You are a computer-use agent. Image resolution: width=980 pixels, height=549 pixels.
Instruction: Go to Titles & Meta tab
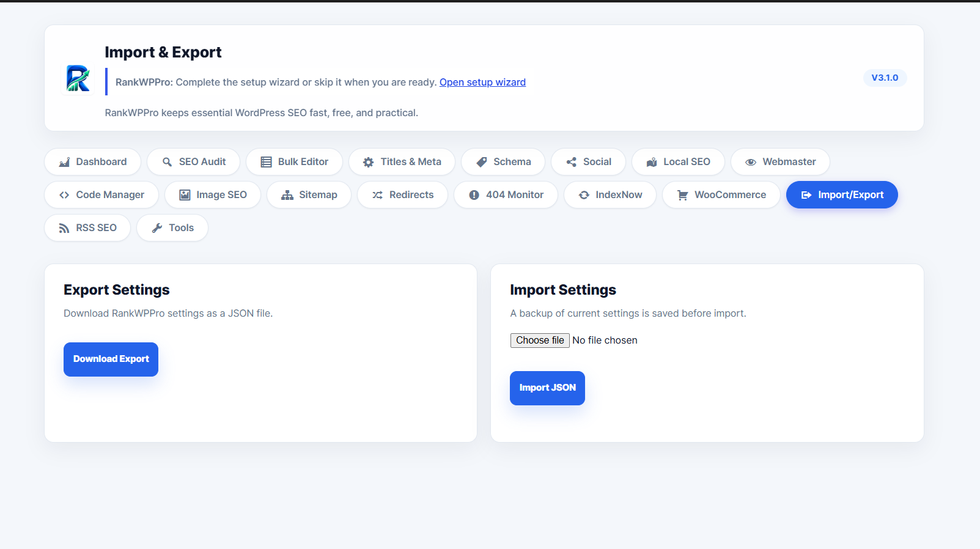(402, 162)
